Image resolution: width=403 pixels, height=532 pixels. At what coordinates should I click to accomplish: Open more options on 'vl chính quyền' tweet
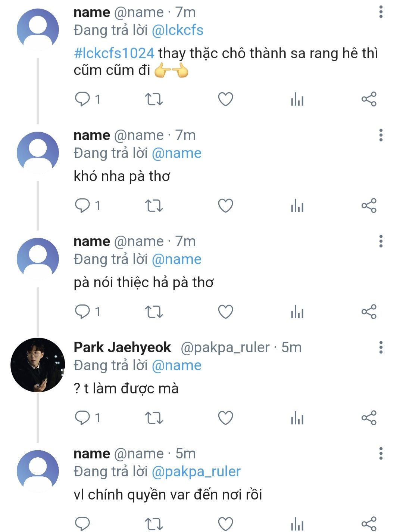tap(381, 454)
